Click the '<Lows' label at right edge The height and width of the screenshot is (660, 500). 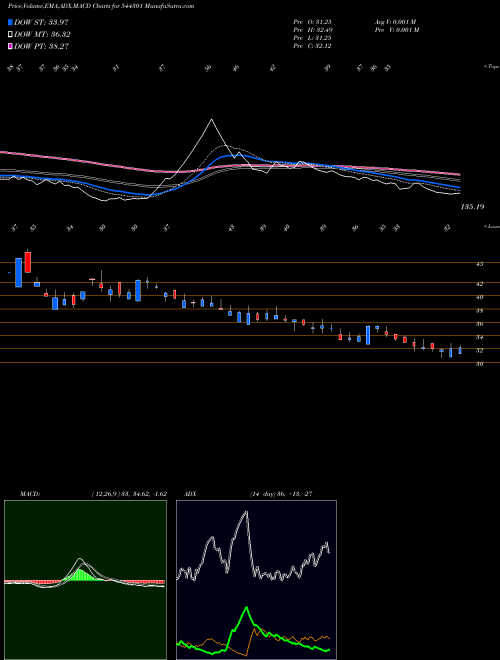(x=491, y=226)
